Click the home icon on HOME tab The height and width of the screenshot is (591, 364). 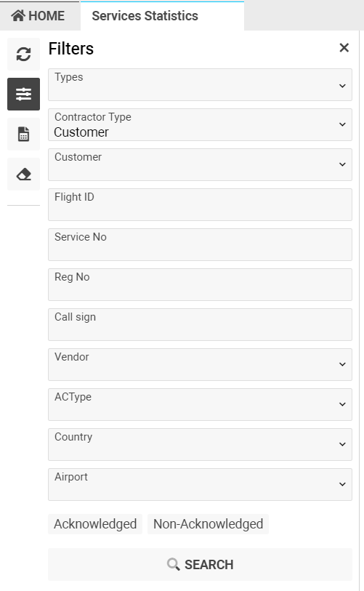click(18, 15)
